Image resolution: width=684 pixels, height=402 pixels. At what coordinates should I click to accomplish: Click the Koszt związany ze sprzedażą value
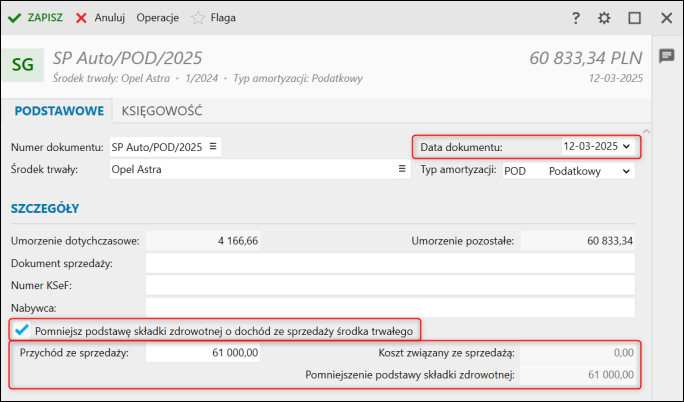tap(578, 352)
